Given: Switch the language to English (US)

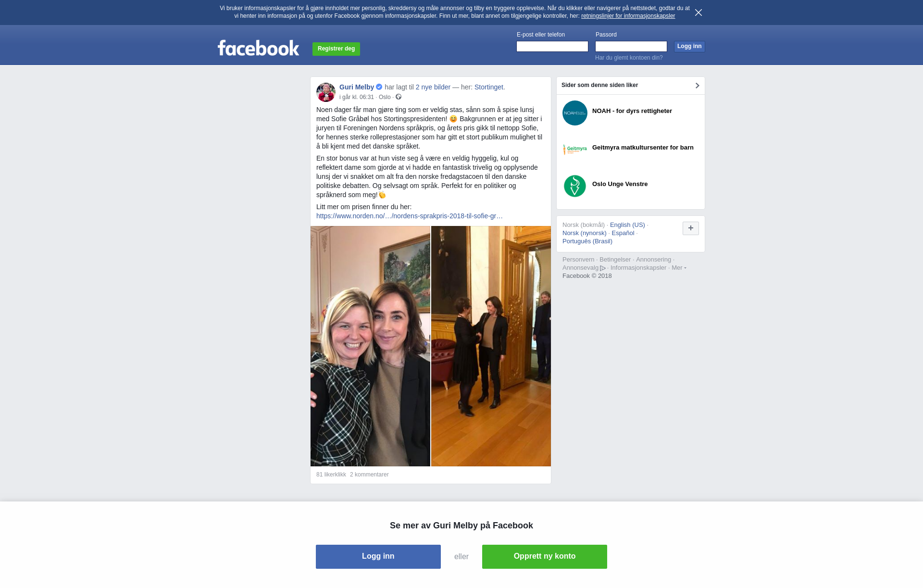Looking at the screenshot, I should click(x=627, y=225).
